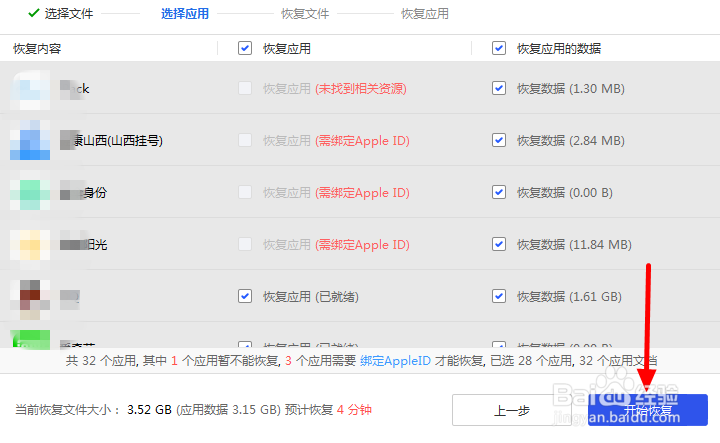Click the 上一步 button
The width and height of the screenshot is (720, 443).
pos(512,410)
